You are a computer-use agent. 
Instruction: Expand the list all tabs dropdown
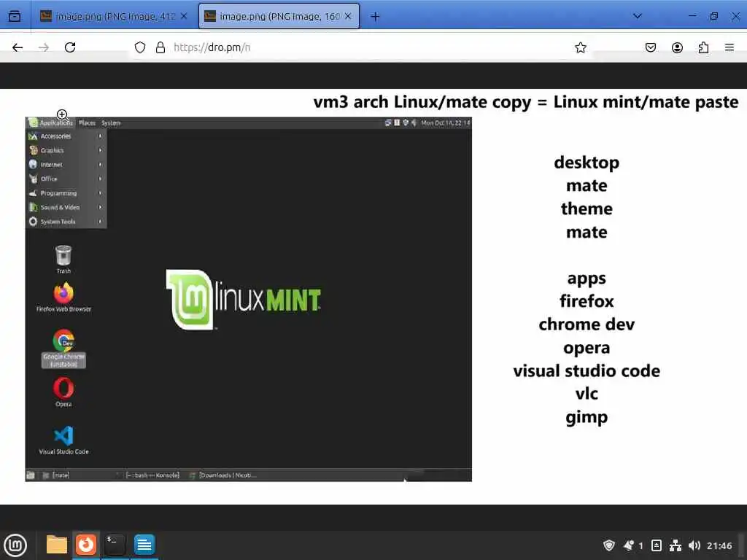tap(637, 16)
